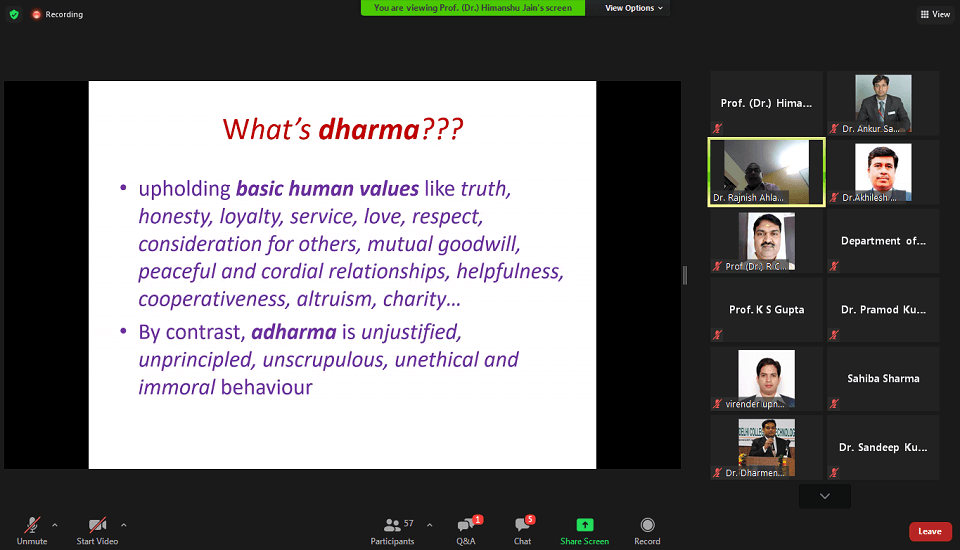Select Sahiba Sharma's participant tile

tap(883, 379)
